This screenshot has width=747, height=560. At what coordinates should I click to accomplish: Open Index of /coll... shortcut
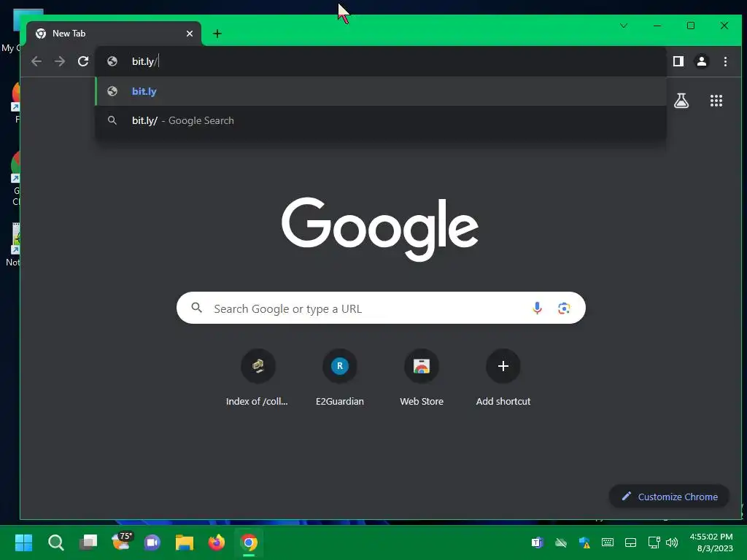pos(258,378)
